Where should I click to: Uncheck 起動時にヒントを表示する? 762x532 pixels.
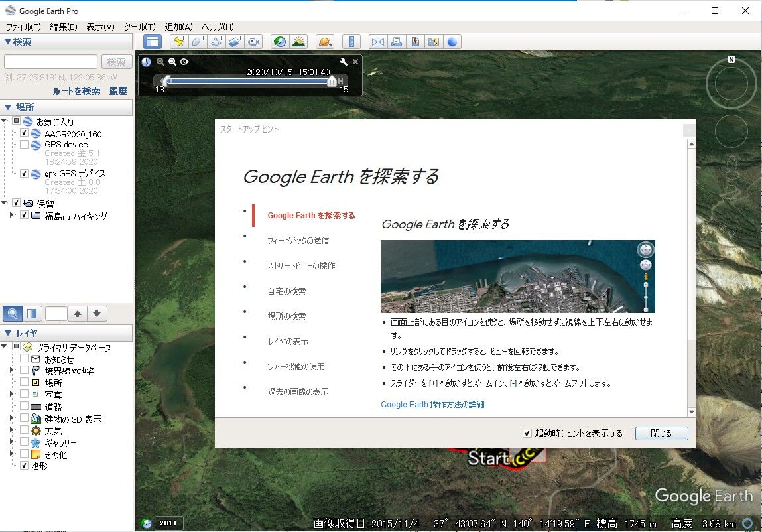pyautogui.click(x=527, y=432)
